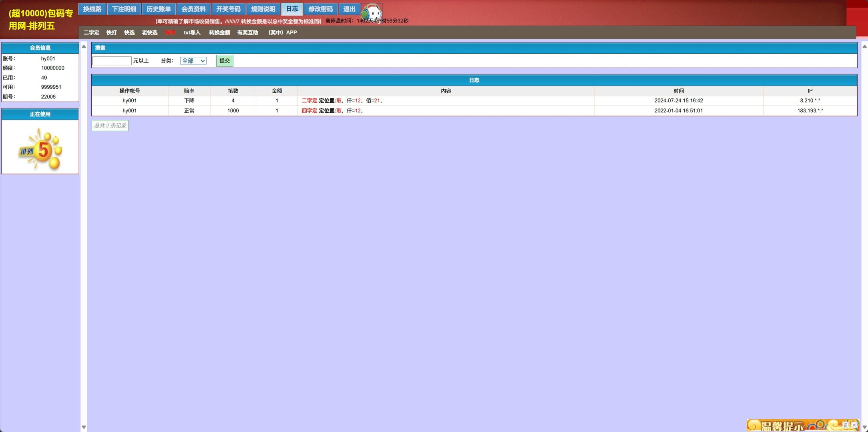The width and height of the screenshot is (868, 432).
Task: Open the 开奖号码 tab
Action: pos(228,9)
